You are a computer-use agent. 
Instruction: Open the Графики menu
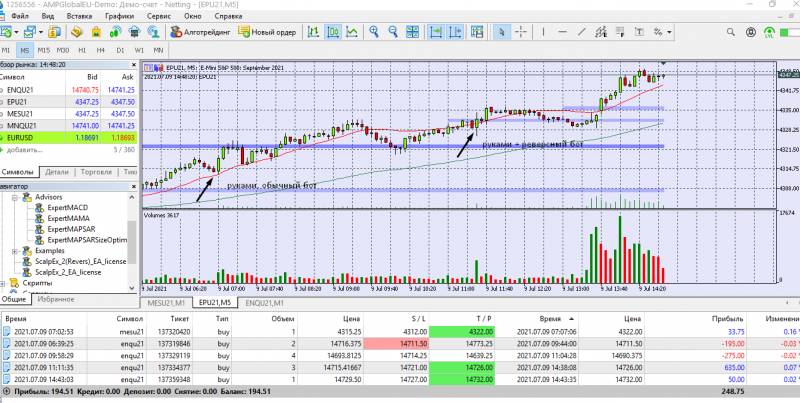tap(119, 16)
